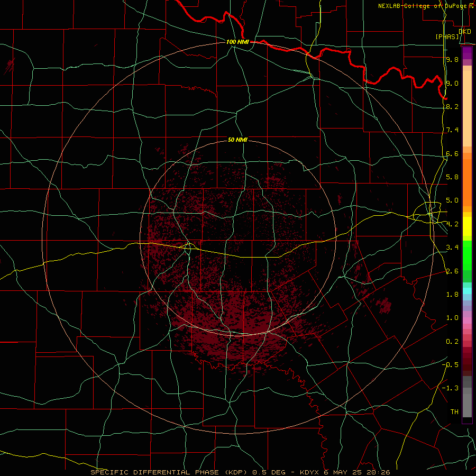Click the NEXLAB-College of DuPage label
The image size is (476, 476).
pyautogui.click(x=424, y=6)
